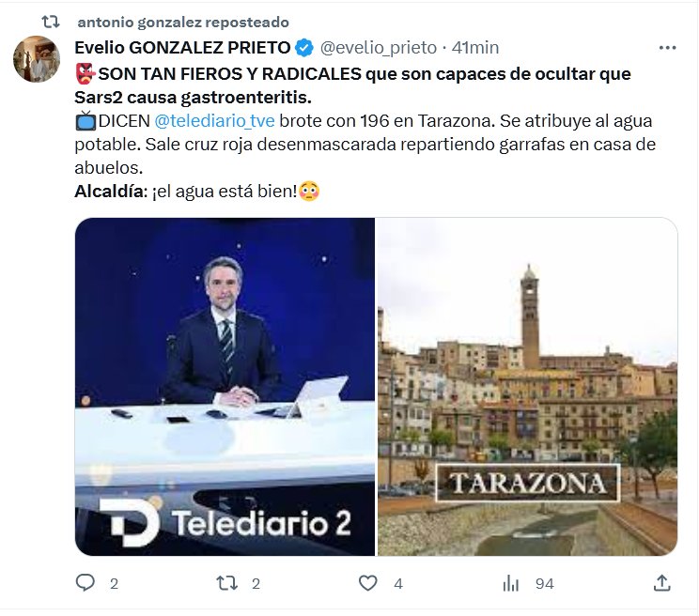Screen dimensions: 699x616
Task: Open the three-dot more options menu
Action: (x=667, y=48)
